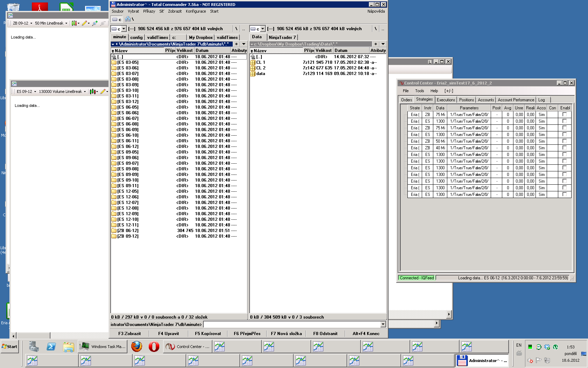Click the CL 2 archive icon
Image resolution: width=588 pixels, height=368 pixels.
253,68
